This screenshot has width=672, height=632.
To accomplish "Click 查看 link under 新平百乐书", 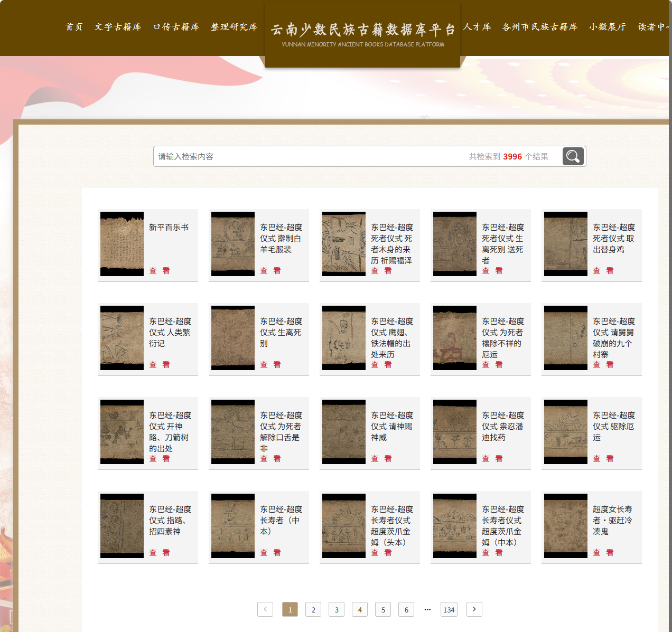I will point(160,271).
